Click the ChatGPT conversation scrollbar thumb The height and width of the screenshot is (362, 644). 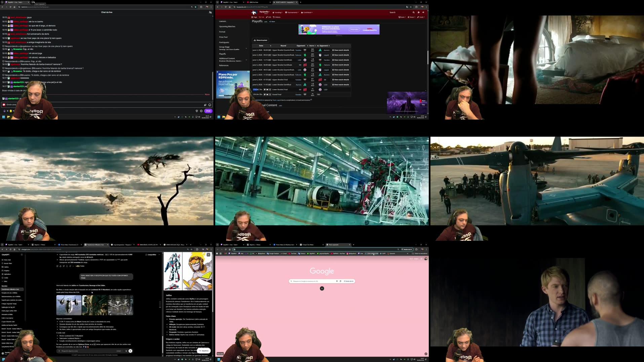pyautogui.click(x=162, y=344)
